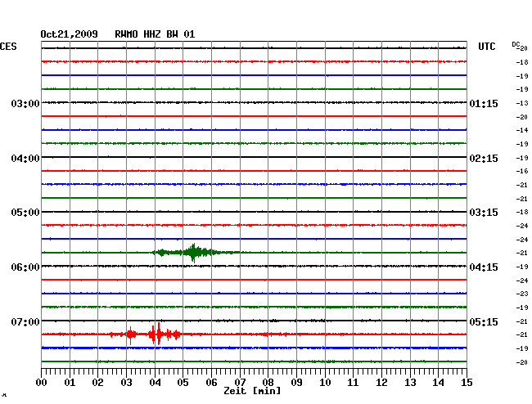Select the 04:15 UTC time label
532x404 pixels.
tap(484, 267)
